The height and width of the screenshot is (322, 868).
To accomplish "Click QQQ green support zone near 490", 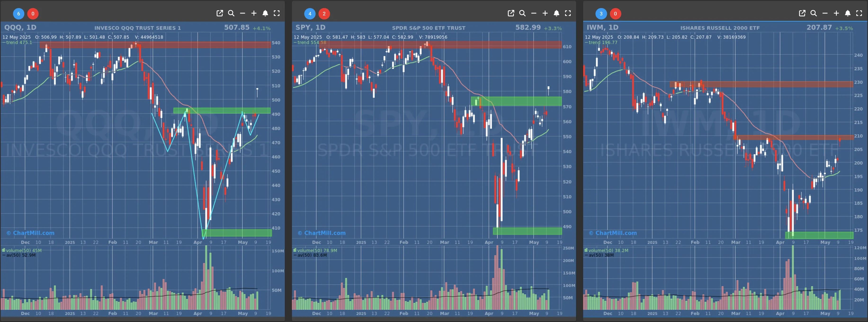I will [222, 110].
